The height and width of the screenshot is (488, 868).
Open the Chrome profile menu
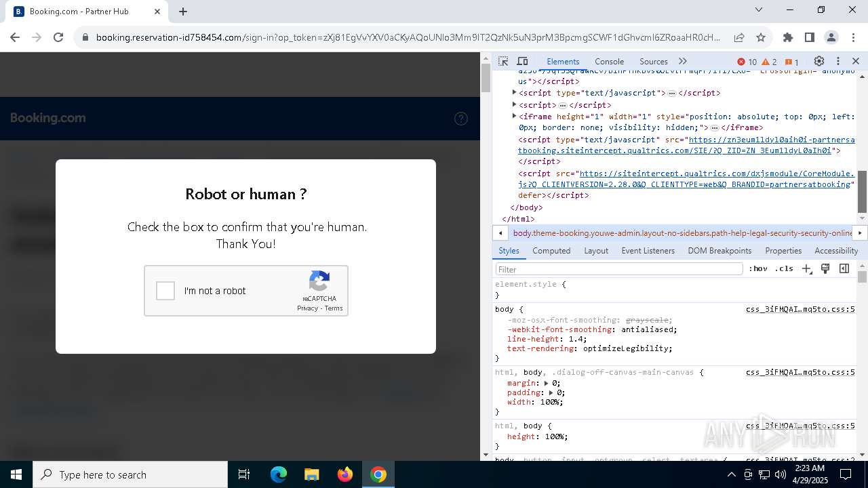tap(831, 37)
